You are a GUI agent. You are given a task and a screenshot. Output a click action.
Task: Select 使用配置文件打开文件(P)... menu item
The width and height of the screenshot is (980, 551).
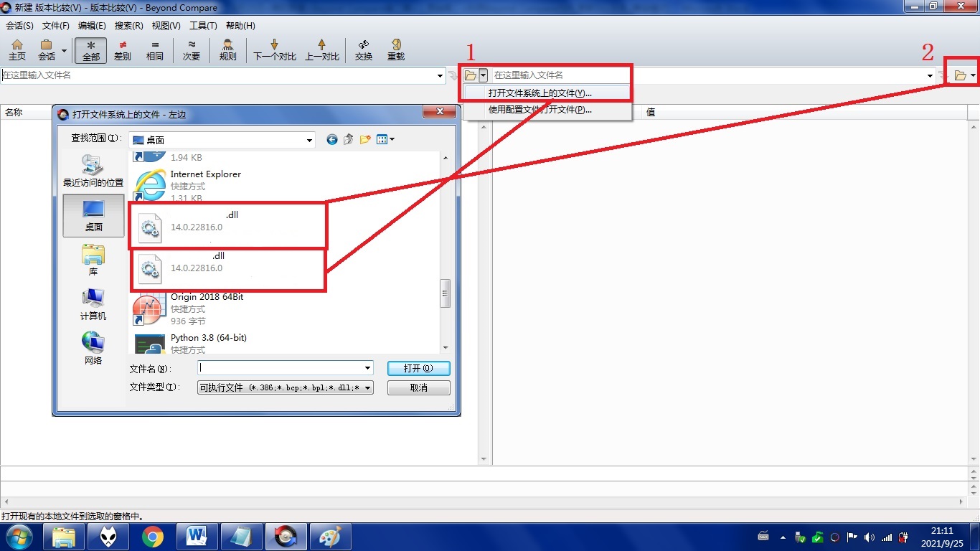[547, 110]
